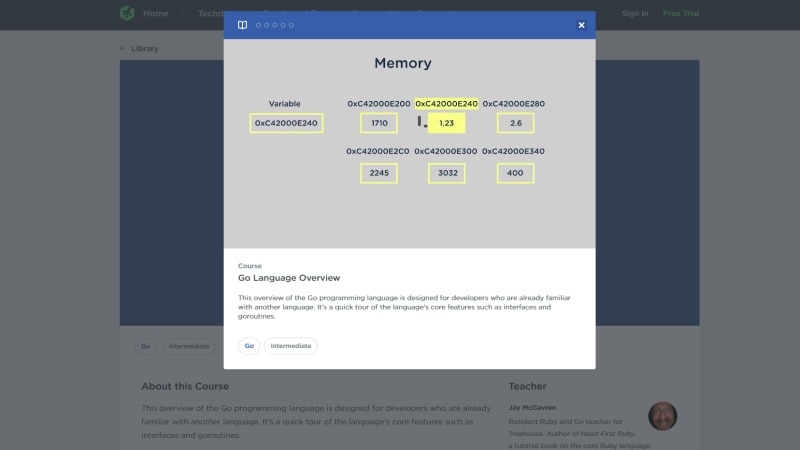
Task: Click the Go tag inside the modal
Action: [x=248, y=346]
